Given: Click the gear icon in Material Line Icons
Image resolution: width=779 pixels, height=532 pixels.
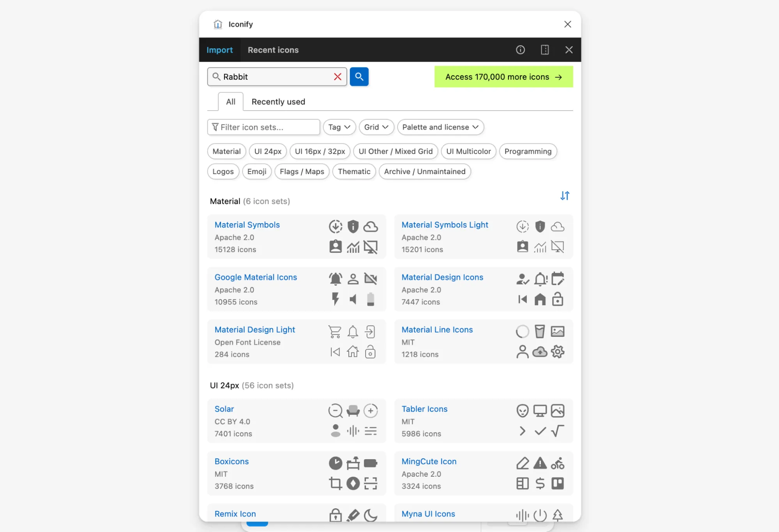Looking at the screenshot, I should click(558, 352).
